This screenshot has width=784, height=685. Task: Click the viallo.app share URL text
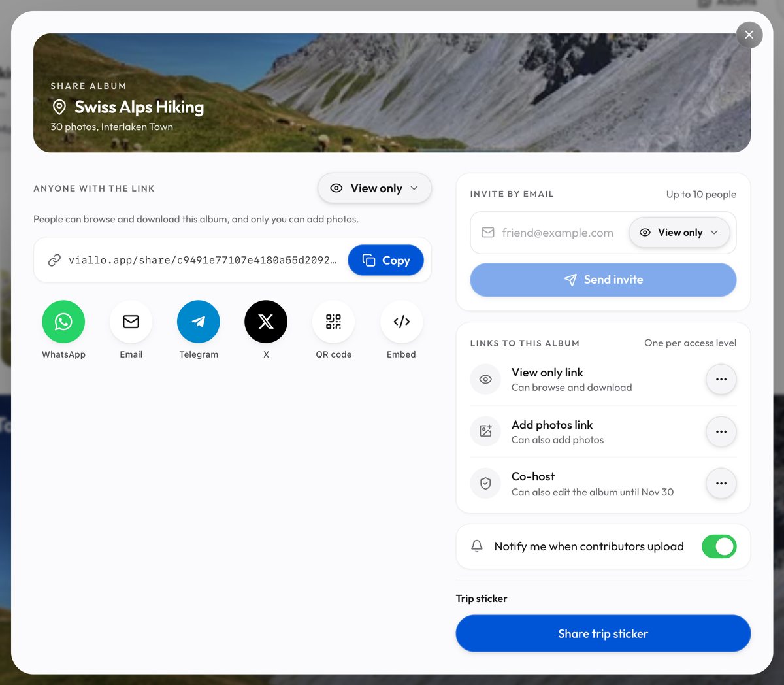pyautogui.click(x=203, y=260)
